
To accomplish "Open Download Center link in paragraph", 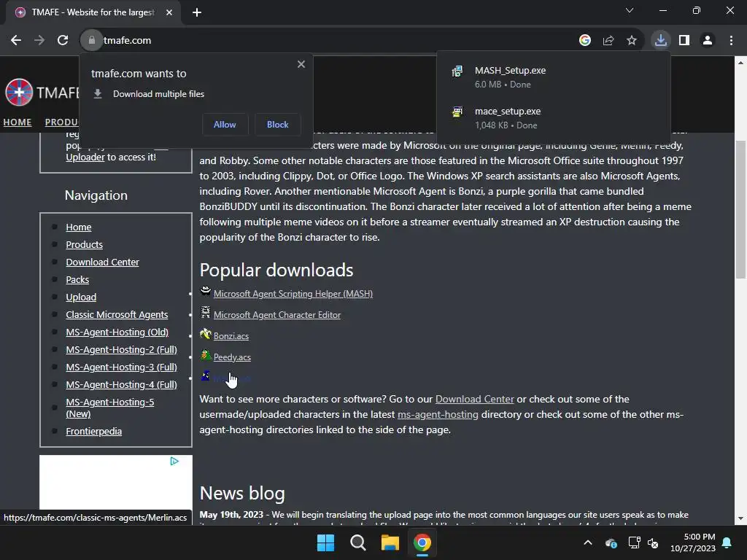I will [474, 399].
